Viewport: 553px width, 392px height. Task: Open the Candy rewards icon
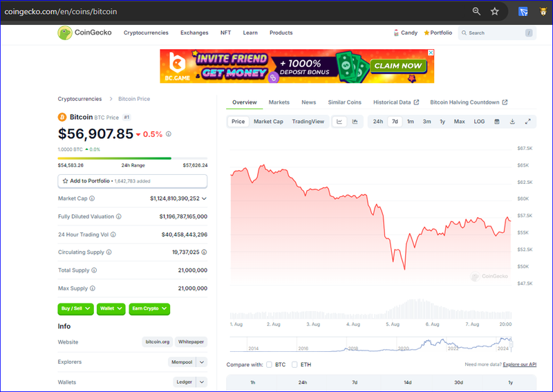[396, 32]
